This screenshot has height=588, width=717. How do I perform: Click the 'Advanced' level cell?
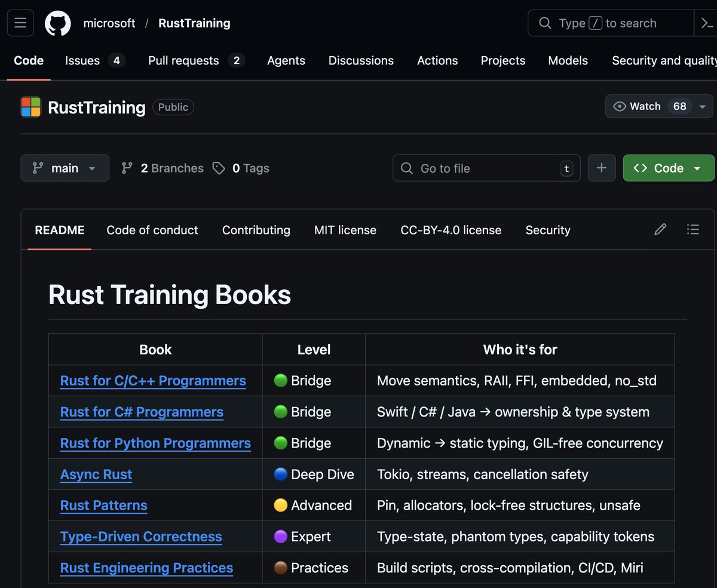coord(314,506)
